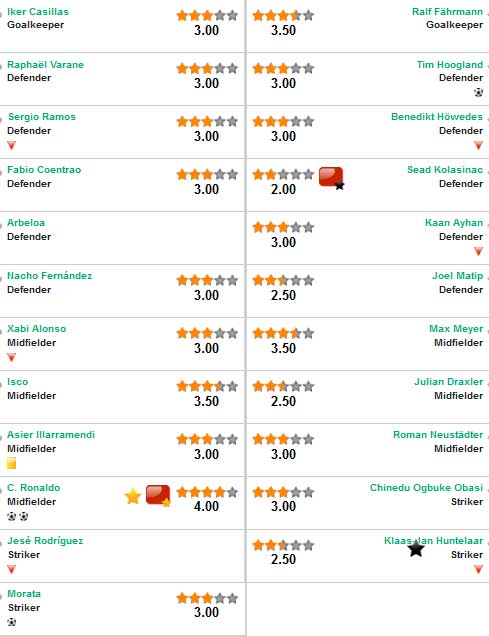
Task: Open the Isco player link
Action: [17, 382]
